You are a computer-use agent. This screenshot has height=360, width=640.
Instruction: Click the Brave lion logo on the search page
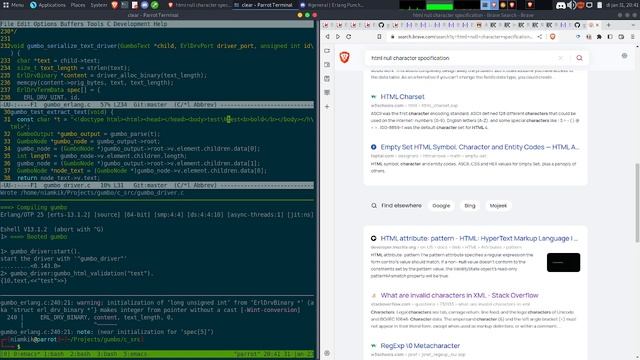(x=344, y=58)
